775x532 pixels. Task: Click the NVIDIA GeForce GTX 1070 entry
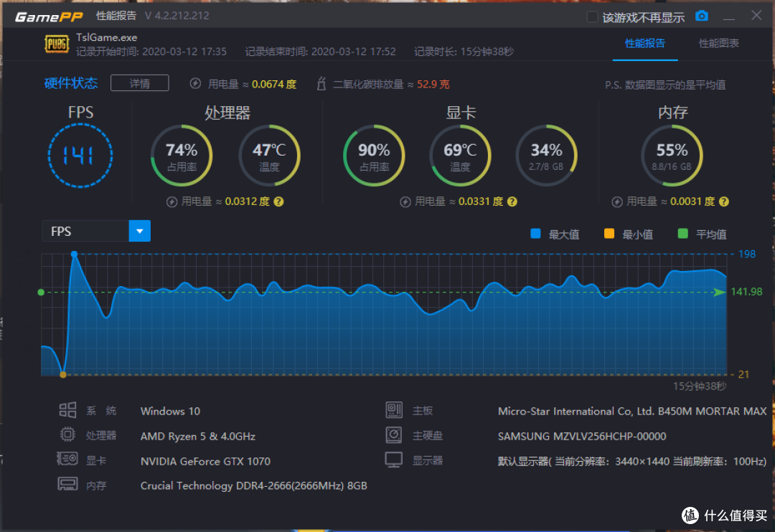(205, 461)
